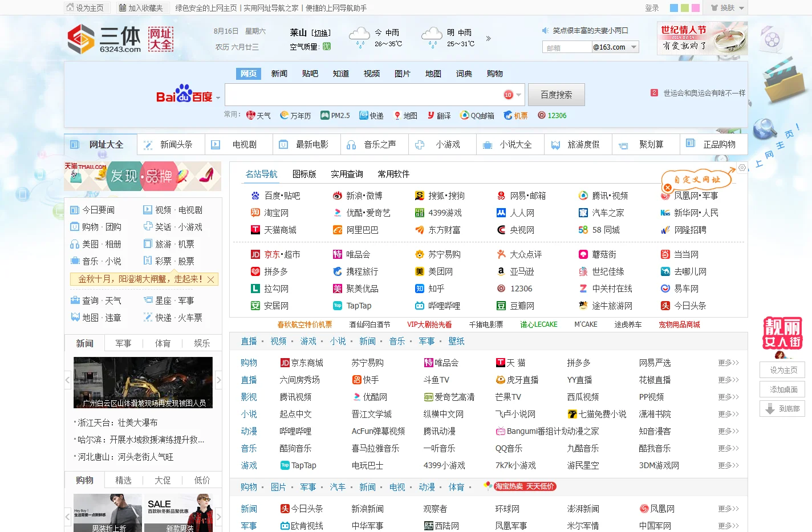Open 豆瓣网 site link
Viewport: 812px width, 532px height.
click(x=515, y=306)
